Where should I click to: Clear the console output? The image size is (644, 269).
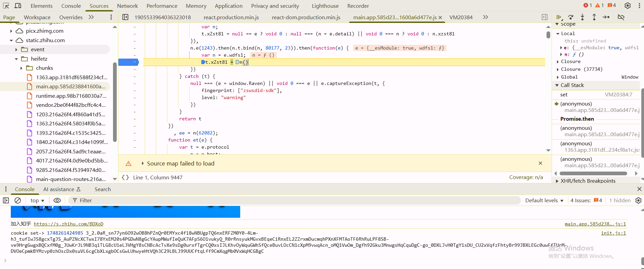coord(18,200)
